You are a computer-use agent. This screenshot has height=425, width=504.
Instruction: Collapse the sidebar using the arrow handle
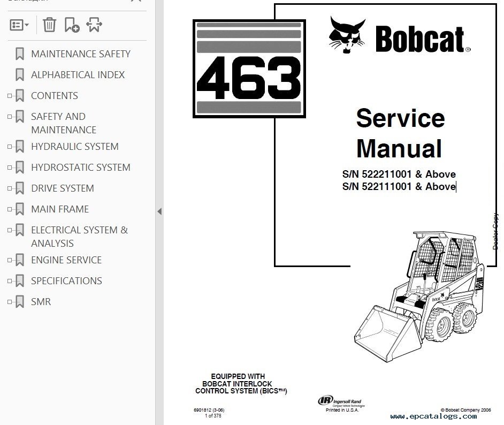[x=159, y=211]
